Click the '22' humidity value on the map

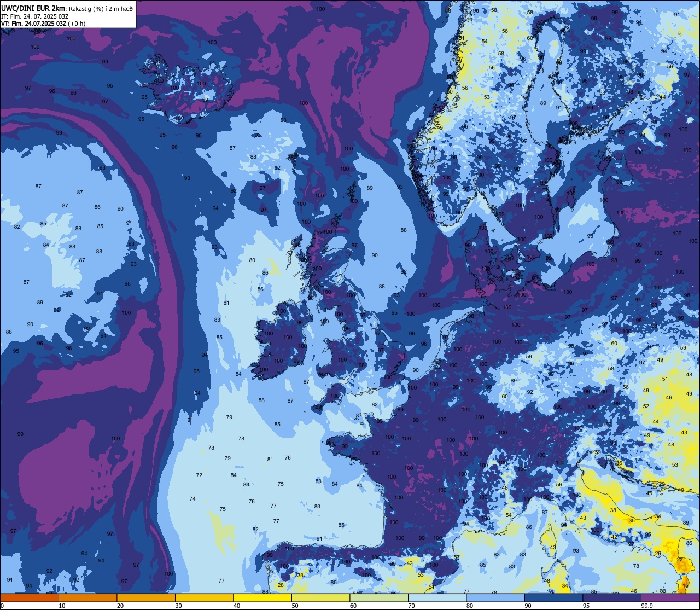click(x=680, y=560)
